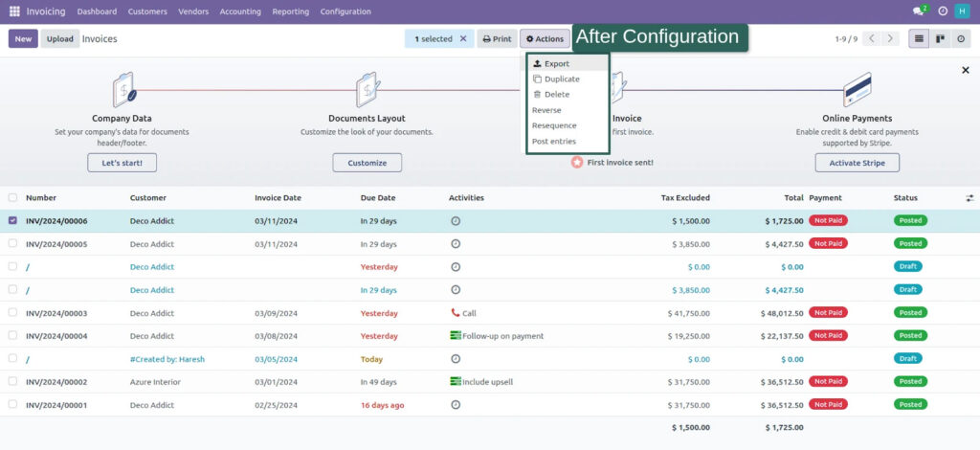The height and width of the screenshot is (450, 980).
Task: Click the New invoice button
Action: pos(23,39)
